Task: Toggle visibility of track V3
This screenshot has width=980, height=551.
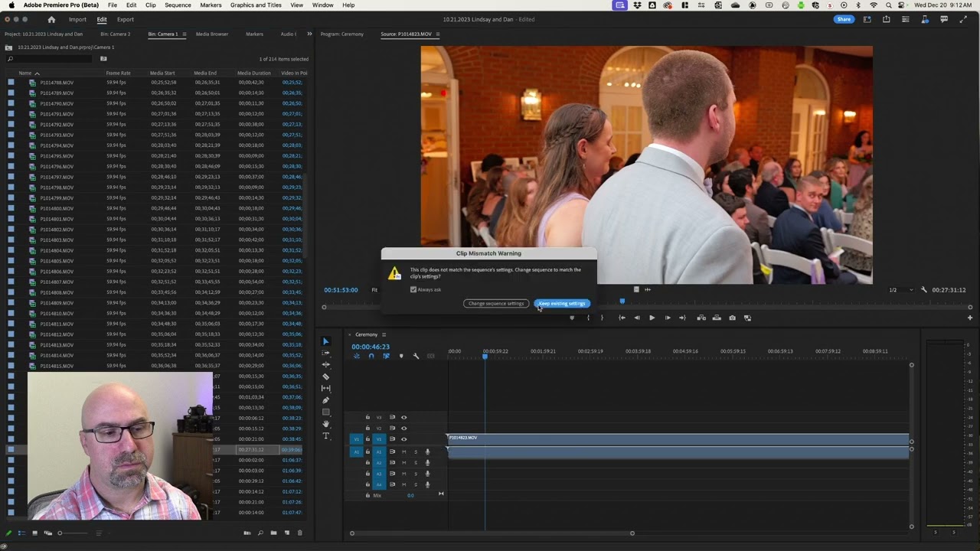Action: coord(403,417)
